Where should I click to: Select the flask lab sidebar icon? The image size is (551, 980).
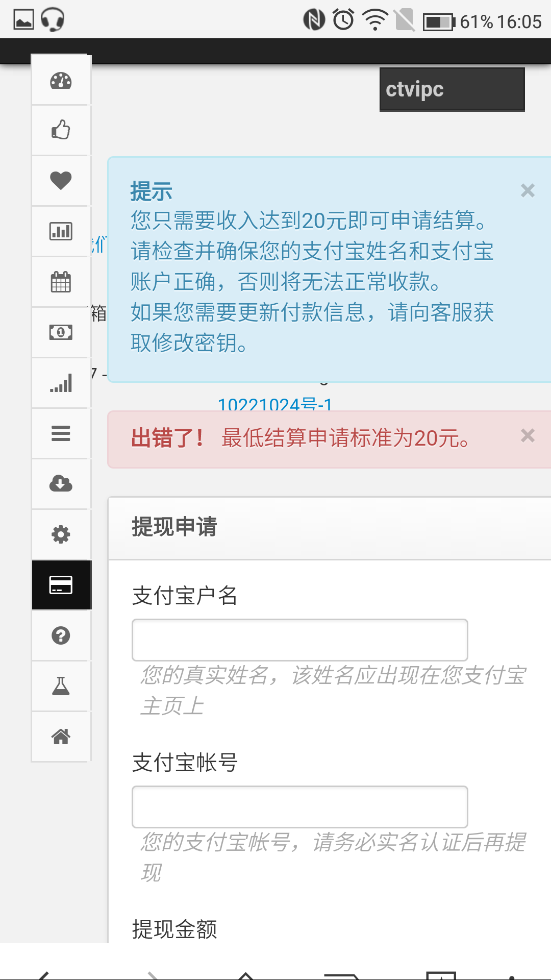click(x=61, y=686)
